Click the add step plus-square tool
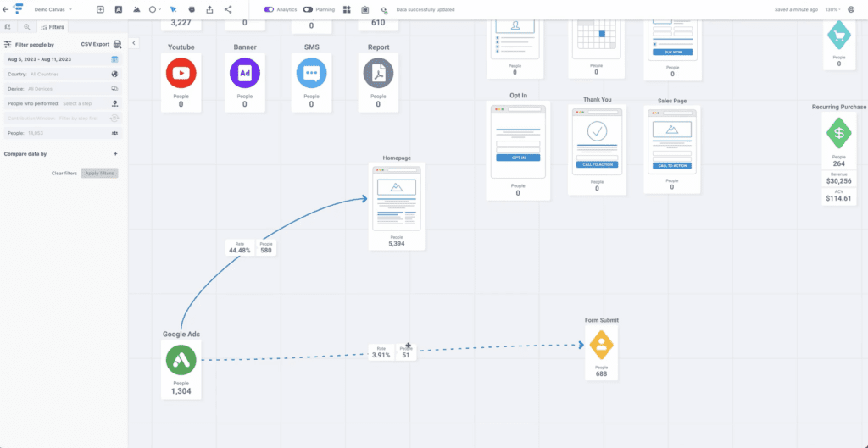 [100, 9]
